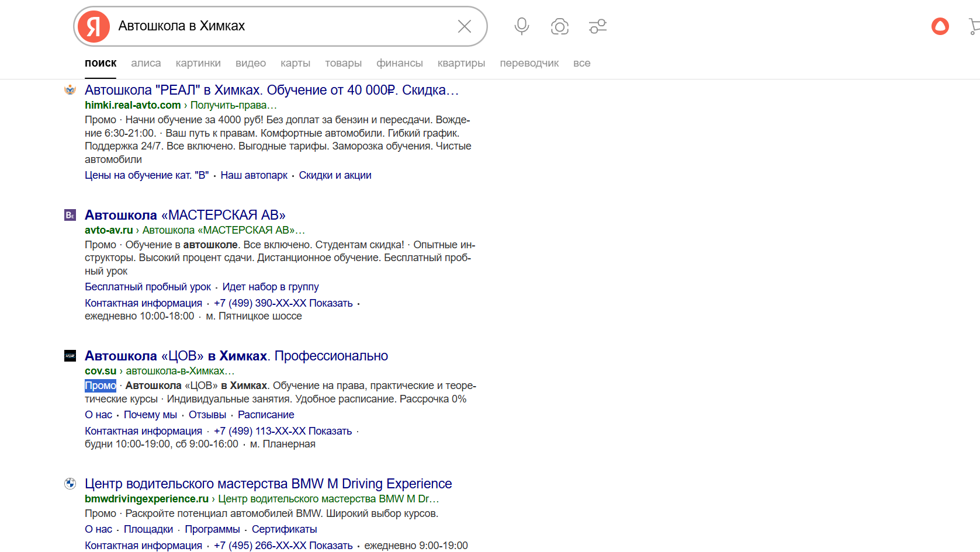
Task: Click favicon of Автошкола ЦОВ result
Action: 70,356
